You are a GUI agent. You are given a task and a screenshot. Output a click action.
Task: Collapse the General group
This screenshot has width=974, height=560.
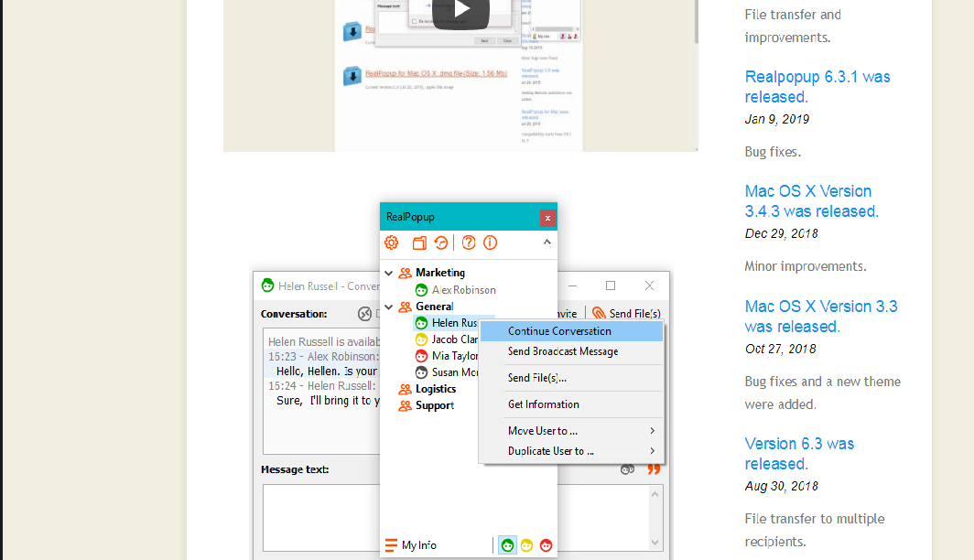(x=389, y=307)
